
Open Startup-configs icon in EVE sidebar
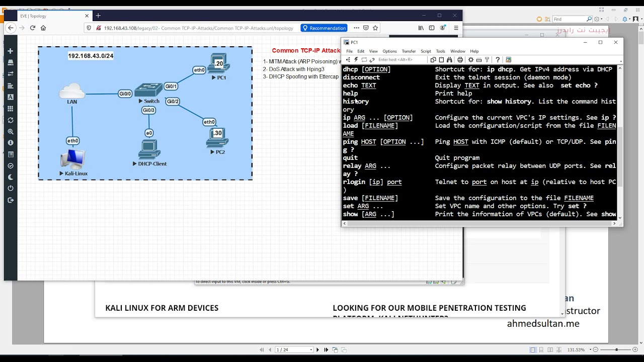click(x=10, y=86)
